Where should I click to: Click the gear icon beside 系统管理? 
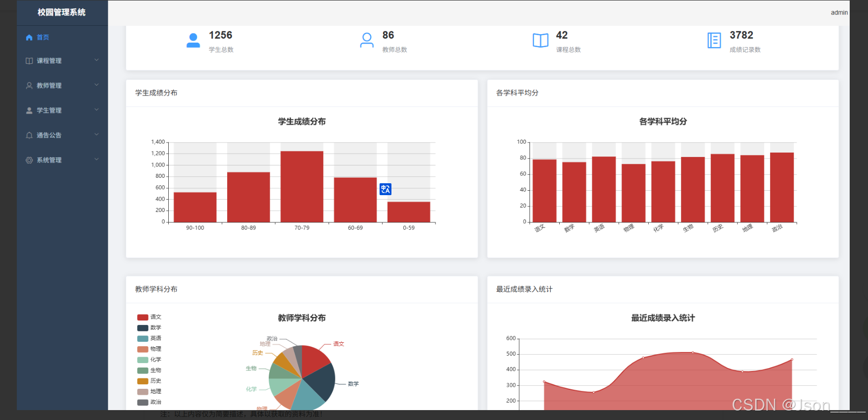pyautogui.click(x=29, y=160)
